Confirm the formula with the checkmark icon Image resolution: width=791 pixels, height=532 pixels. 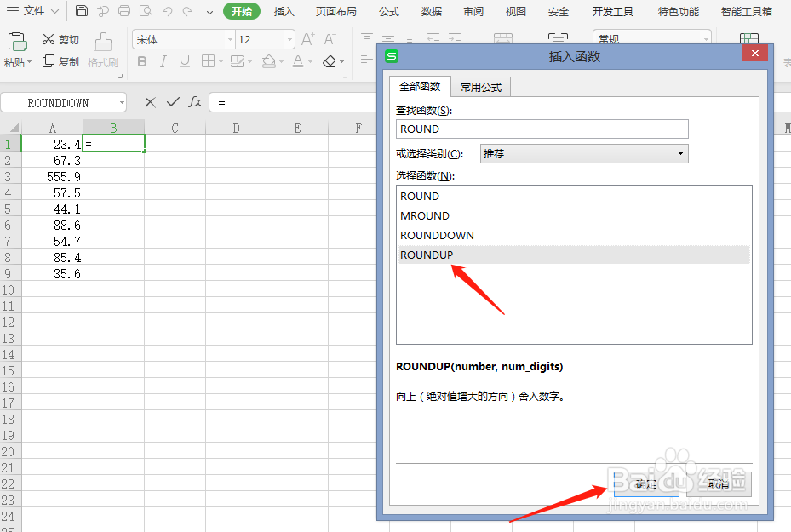[x=172, y=101]
